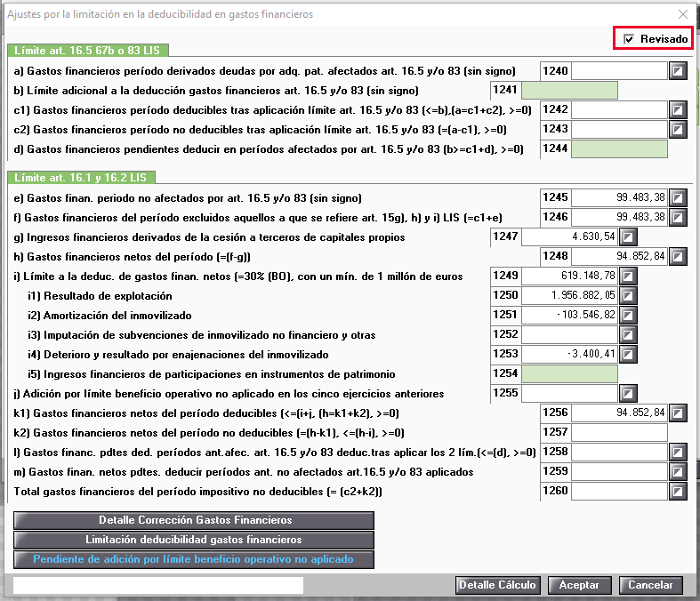Select field 1249 with value 619.148,78
The image size is (700, 601).
(x=569, y=276)
